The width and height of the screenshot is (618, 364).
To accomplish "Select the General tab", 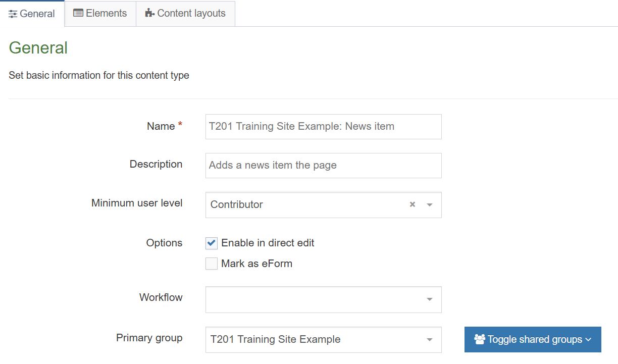I will click(32, 14).
